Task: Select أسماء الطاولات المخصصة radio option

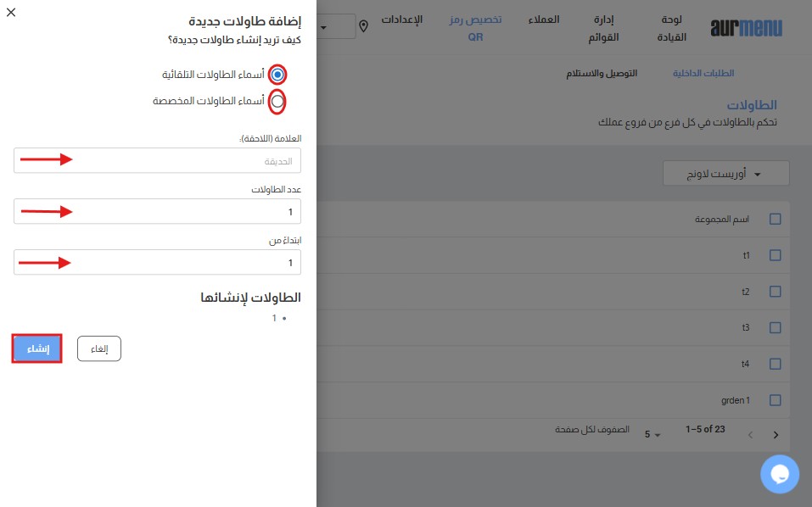Action: pos(277,101)
